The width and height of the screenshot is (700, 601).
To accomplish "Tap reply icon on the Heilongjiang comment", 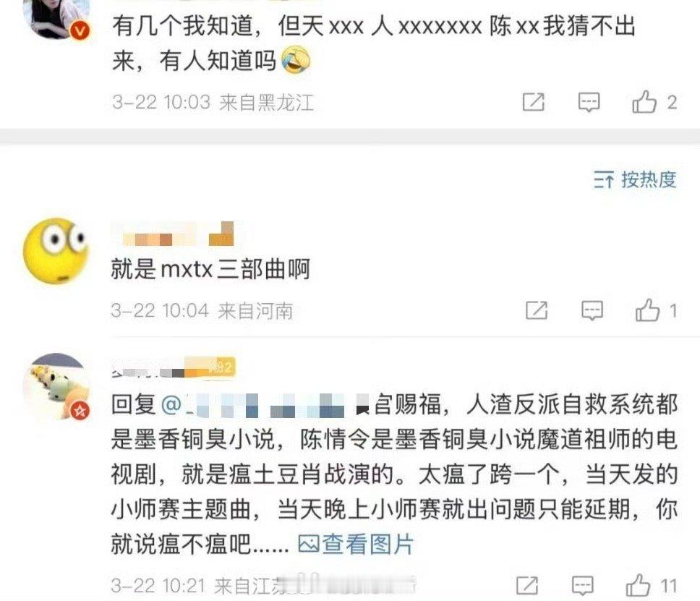I will 589,102.
